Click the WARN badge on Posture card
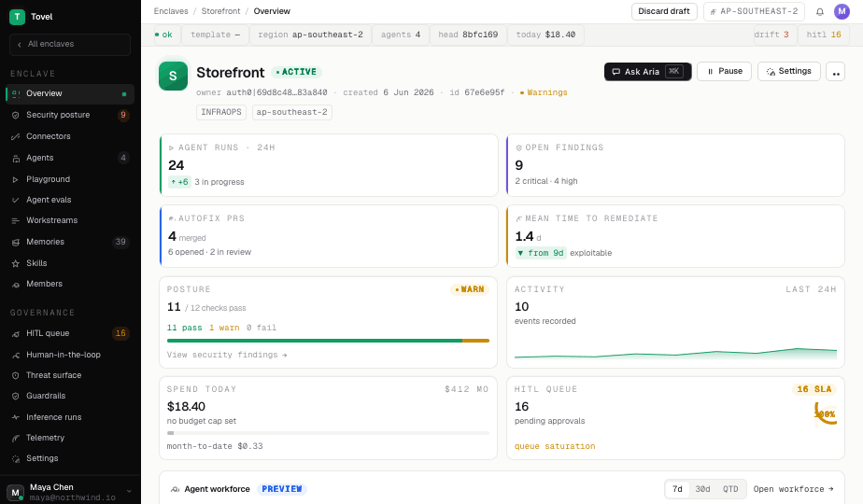Viewport: 863px width, 504px height. tap(470, 289)
